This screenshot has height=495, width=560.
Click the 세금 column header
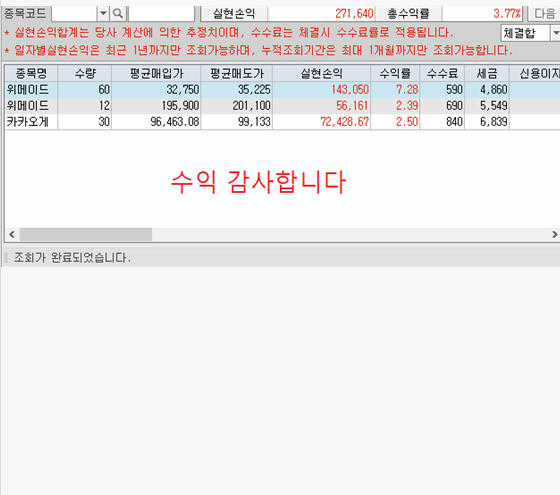point(487,74)
